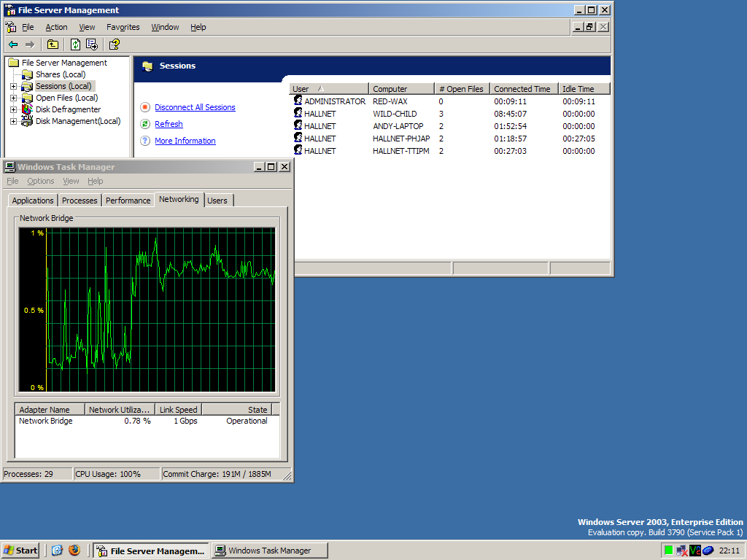Switch to the Performance tab in Task Manager

point(128,201)
